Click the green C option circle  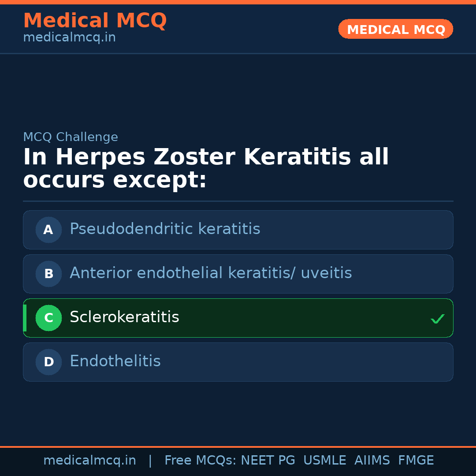(x=48, y=318)
